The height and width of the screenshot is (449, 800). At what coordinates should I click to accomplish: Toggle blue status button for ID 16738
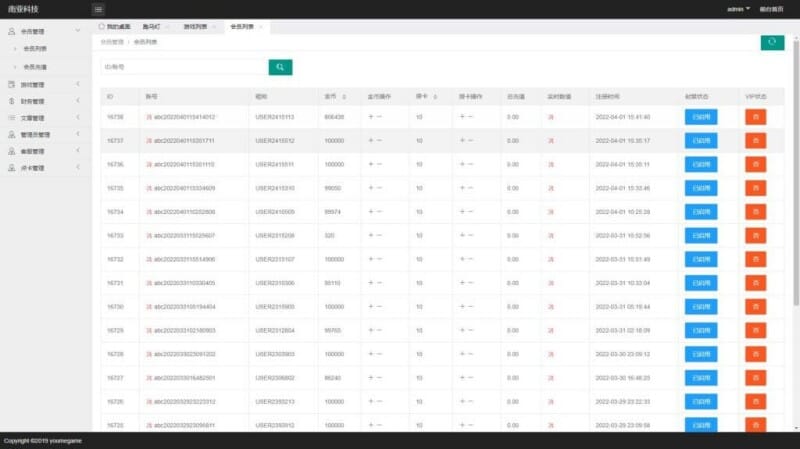coord(701,117)
